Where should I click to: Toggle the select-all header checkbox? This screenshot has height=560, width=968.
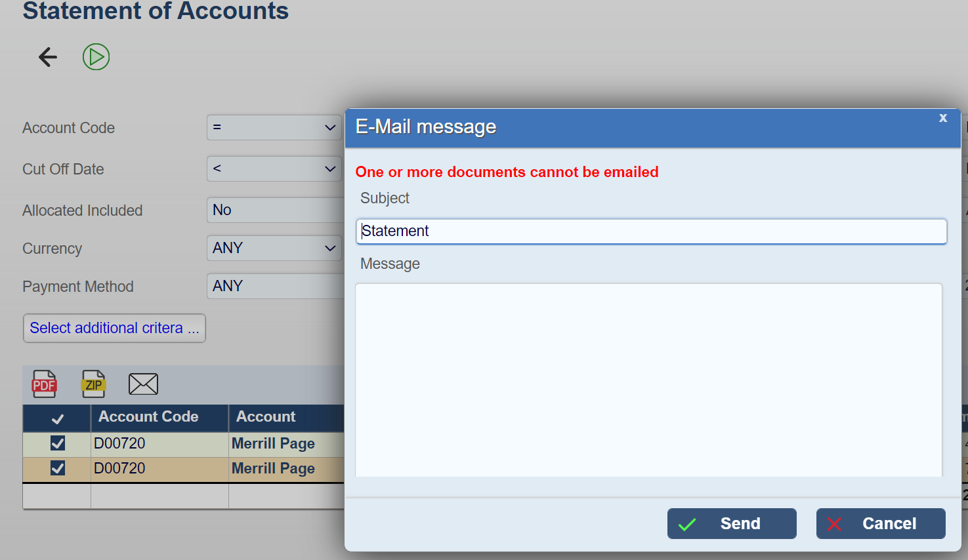pos(58,418)
